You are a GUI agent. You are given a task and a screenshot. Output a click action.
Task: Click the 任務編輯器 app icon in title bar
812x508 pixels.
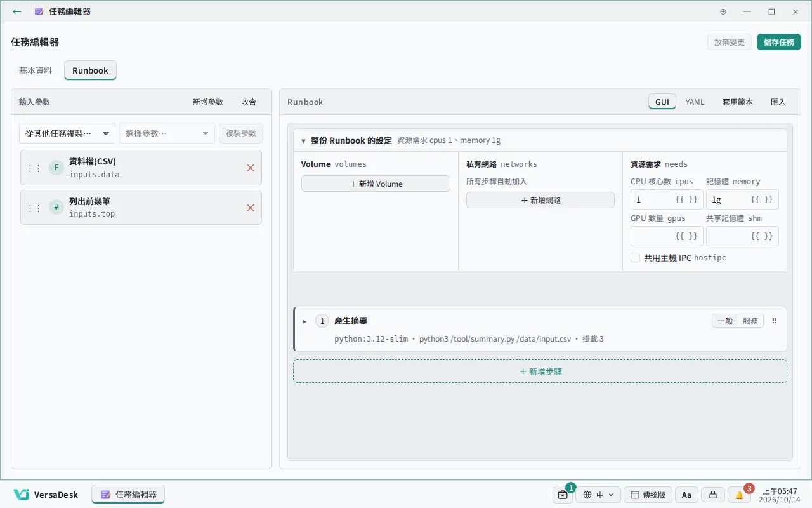[39, 11]
